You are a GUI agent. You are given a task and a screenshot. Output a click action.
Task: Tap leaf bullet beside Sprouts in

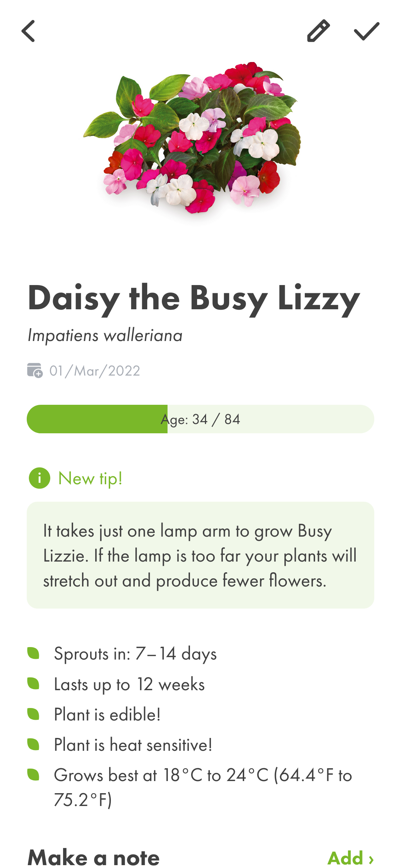33,653
